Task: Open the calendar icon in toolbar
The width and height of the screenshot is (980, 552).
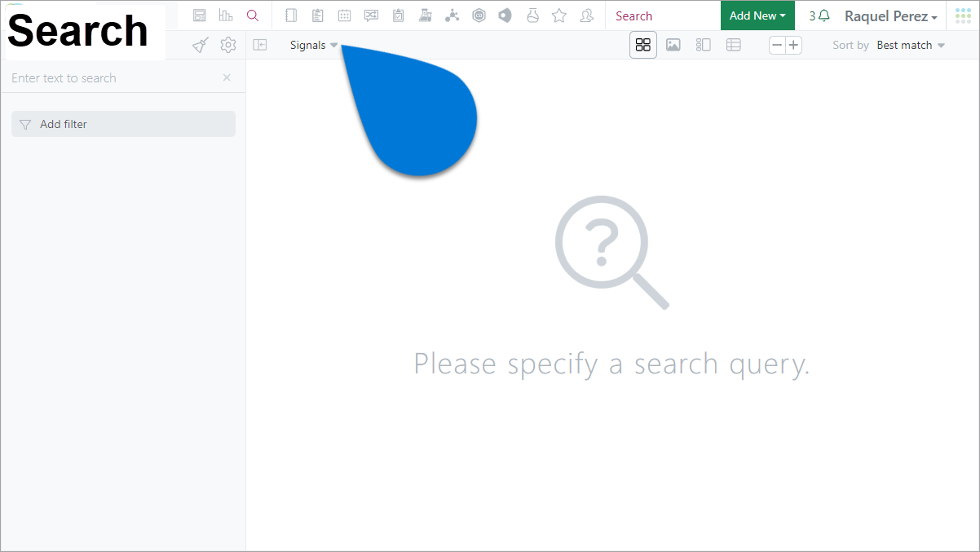Action: click(345, 15)
